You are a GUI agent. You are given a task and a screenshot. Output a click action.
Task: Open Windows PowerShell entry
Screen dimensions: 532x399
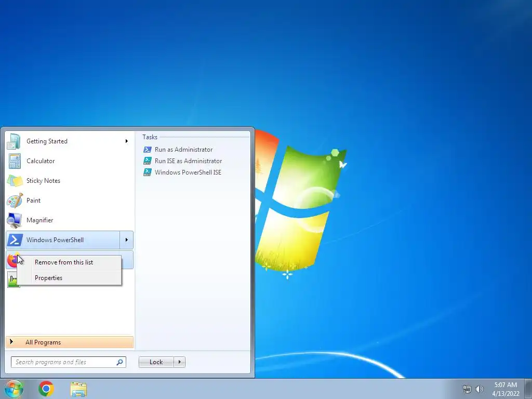pos(63,240)
